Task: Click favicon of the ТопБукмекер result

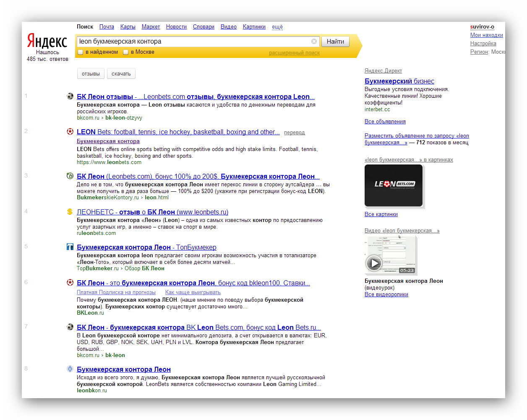Action: click(70, 247)
